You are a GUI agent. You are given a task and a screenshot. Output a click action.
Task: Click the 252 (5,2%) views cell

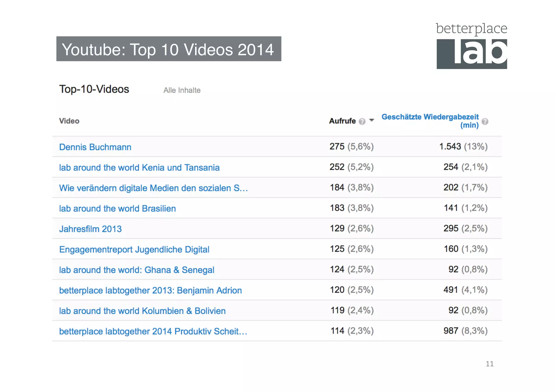pyautogui.click(x=351, y=167)
